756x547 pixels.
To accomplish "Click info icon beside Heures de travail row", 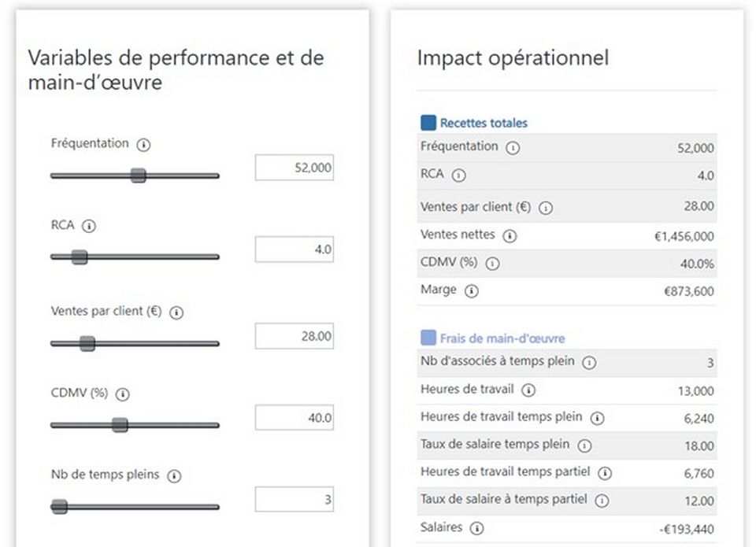I will pos(528,390).
